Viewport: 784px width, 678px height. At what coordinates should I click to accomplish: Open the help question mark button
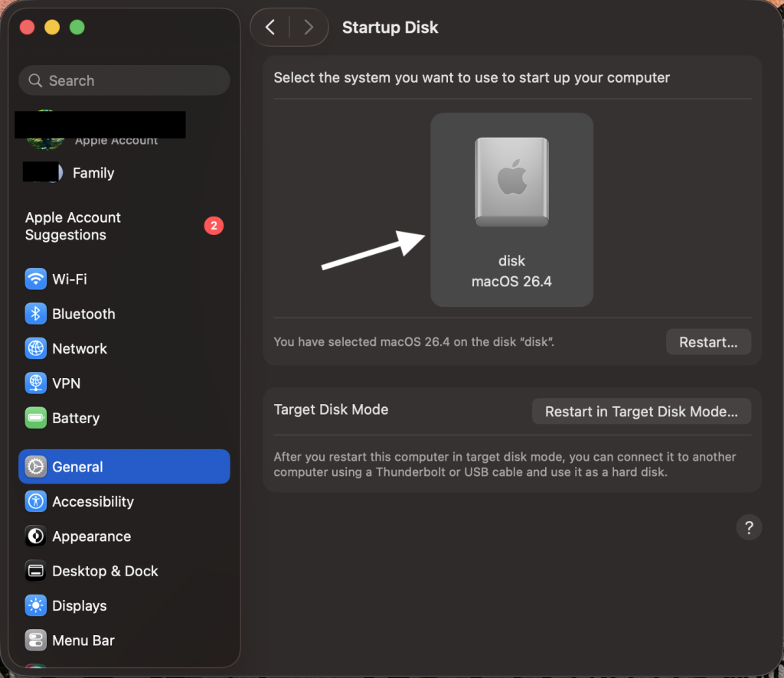click(749, 527)
